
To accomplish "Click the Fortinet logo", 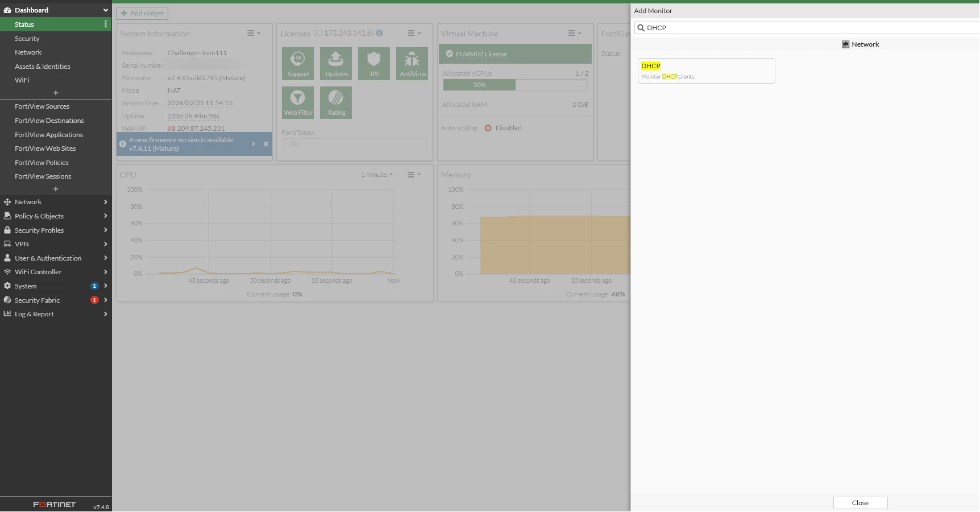I will click(54, 505).
